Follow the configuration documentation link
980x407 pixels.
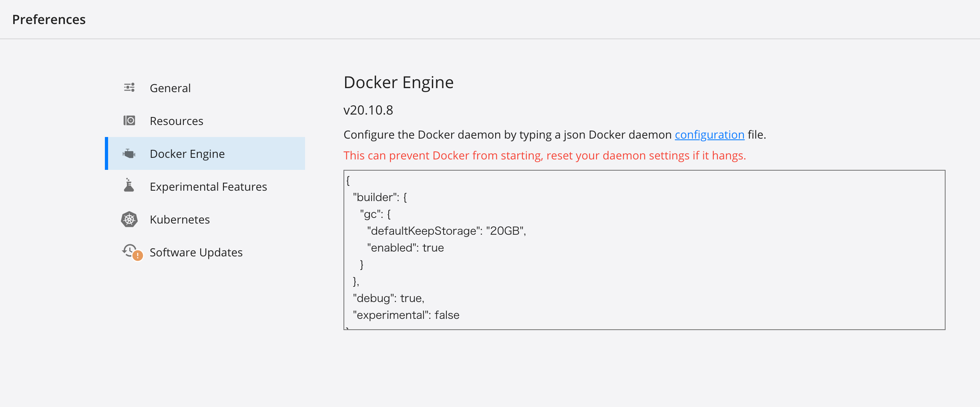click(709, 135)
